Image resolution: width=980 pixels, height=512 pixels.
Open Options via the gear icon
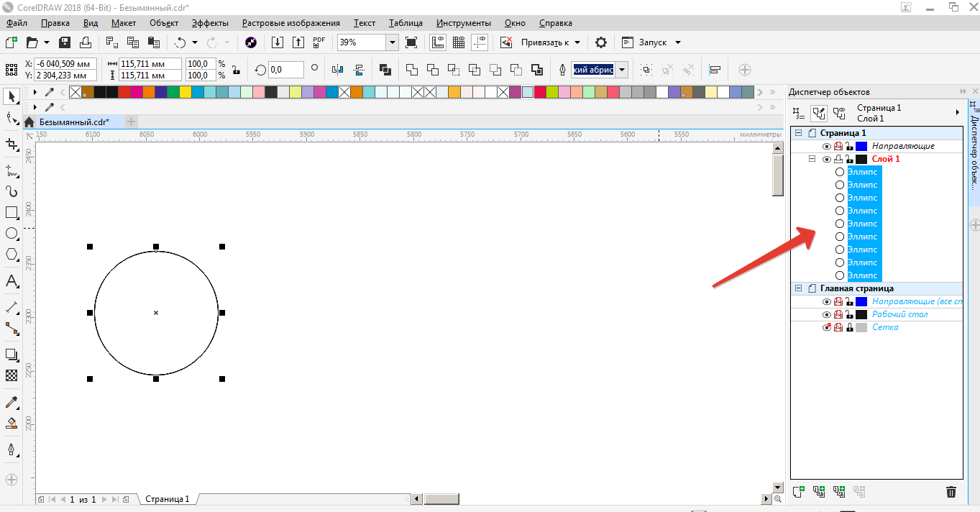click(x=601, y=42)
